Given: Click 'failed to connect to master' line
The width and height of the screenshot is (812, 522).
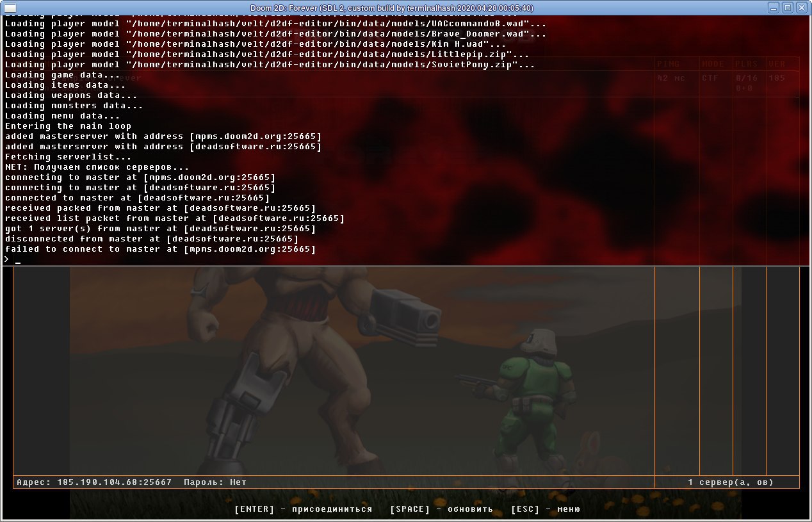Looking at the screenshot, I should coord(161,249).
